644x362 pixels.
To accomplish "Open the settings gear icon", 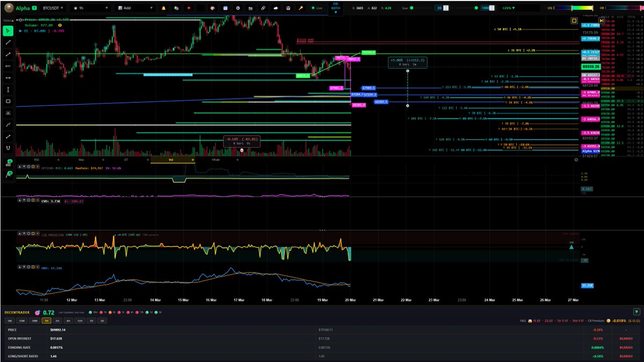I will (x=238, y=8).
